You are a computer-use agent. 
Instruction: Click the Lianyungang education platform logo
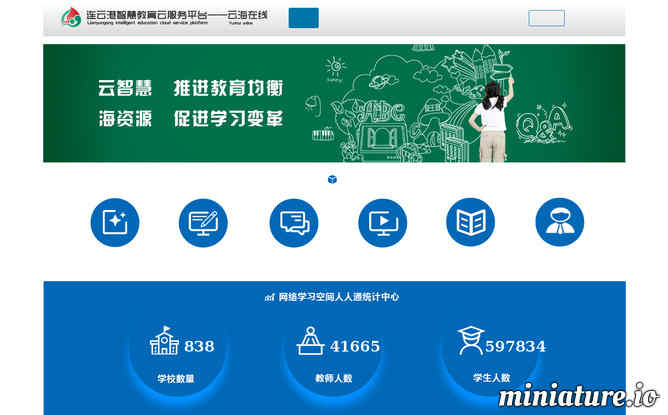(x=71, y=17)
